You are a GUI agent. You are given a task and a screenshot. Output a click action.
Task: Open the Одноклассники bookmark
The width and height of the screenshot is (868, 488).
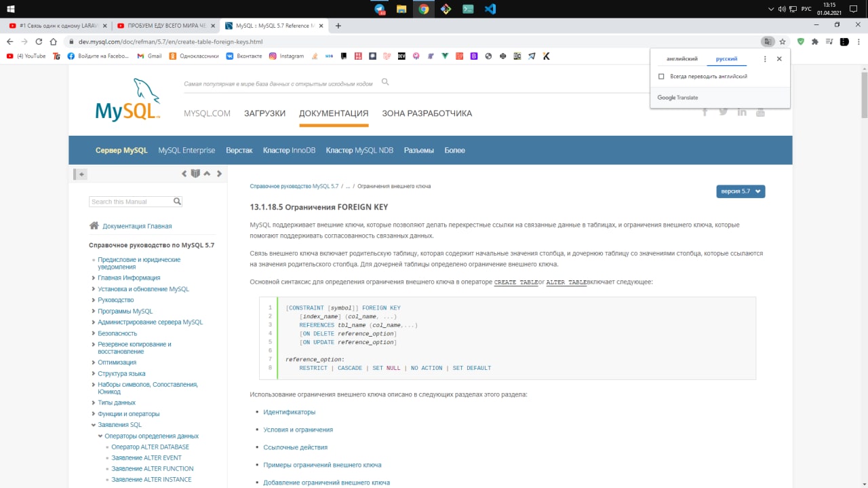pyautogui.click(x=193, y=56)
